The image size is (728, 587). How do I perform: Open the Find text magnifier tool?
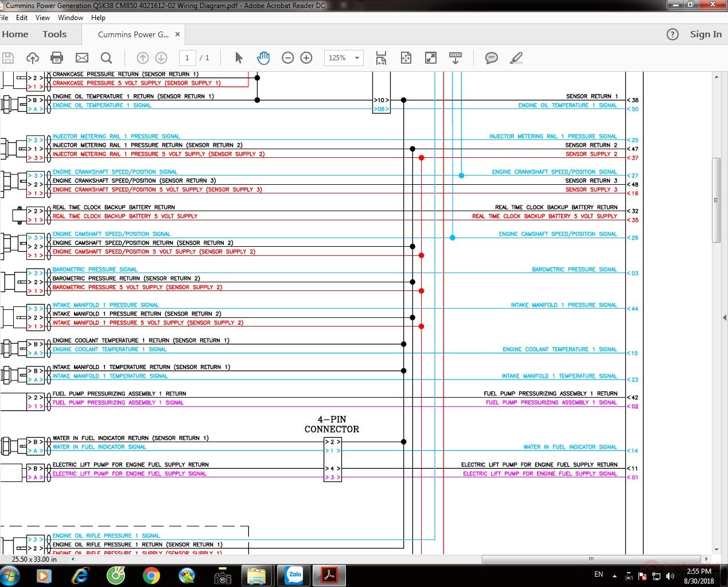tap(106, 58)
